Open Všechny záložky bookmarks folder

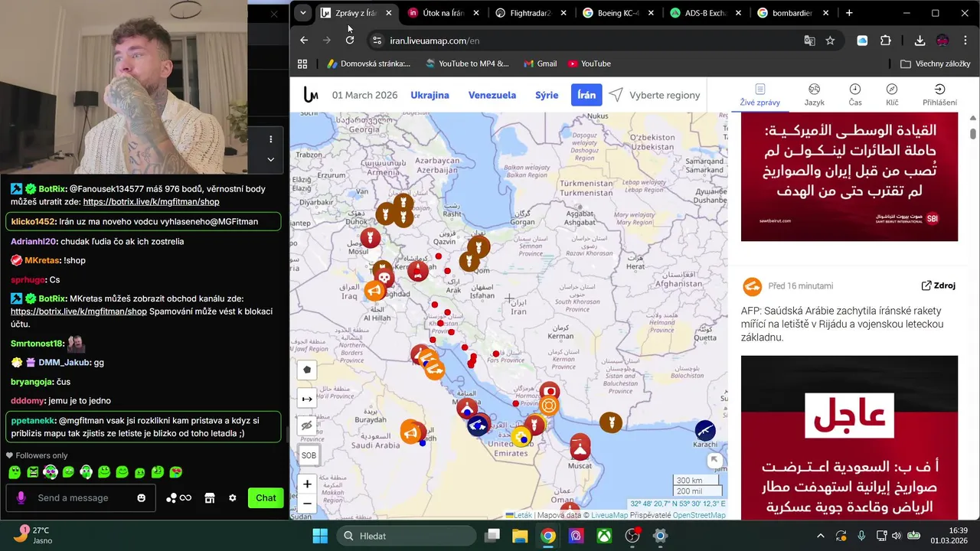(936, 64)
